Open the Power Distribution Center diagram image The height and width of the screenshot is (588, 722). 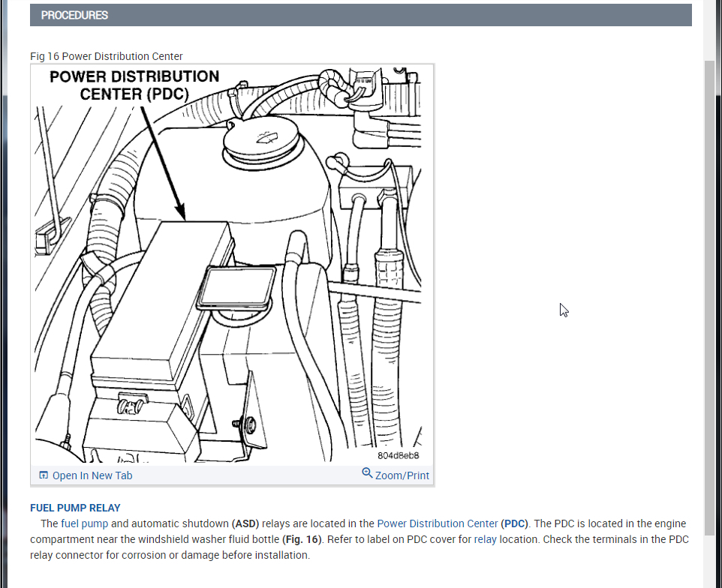coord(233,264)
